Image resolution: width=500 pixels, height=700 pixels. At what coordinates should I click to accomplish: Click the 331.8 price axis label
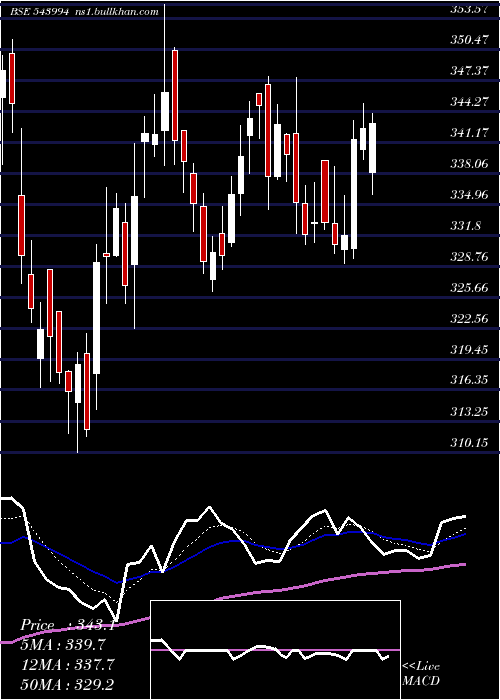[465, 226]
